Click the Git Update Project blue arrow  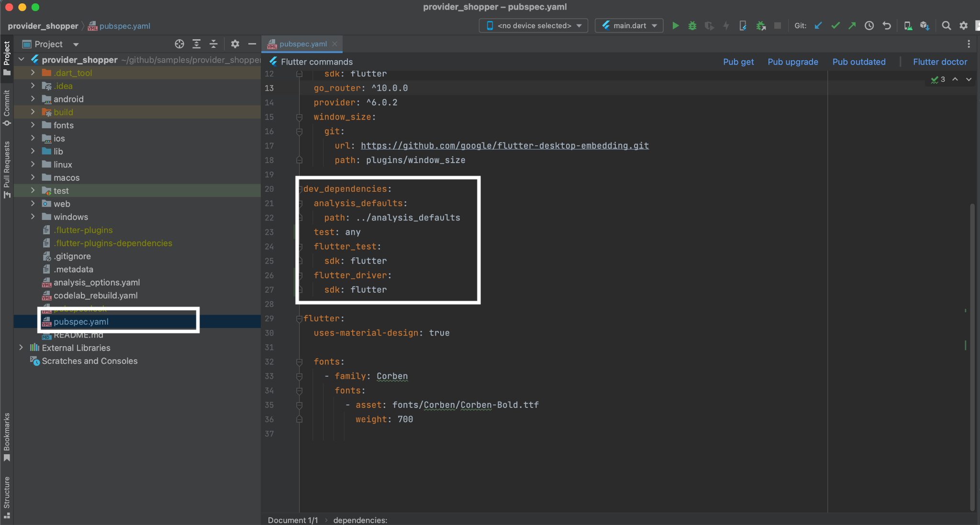point(818,26)
